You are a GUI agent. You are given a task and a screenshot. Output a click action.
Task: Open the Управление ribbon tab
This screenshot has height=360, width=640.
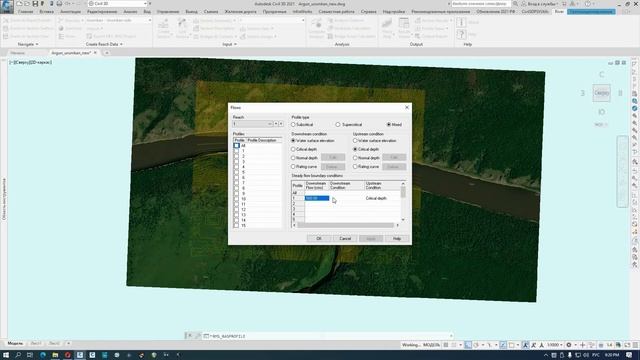[168, 12]
